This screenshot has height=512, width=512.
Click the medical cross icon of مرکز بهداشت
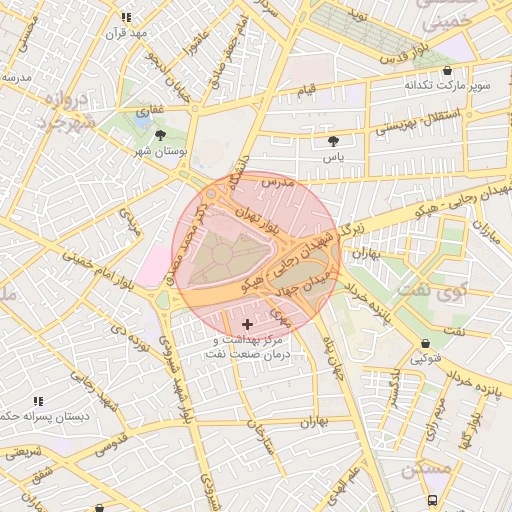[247, 324]
